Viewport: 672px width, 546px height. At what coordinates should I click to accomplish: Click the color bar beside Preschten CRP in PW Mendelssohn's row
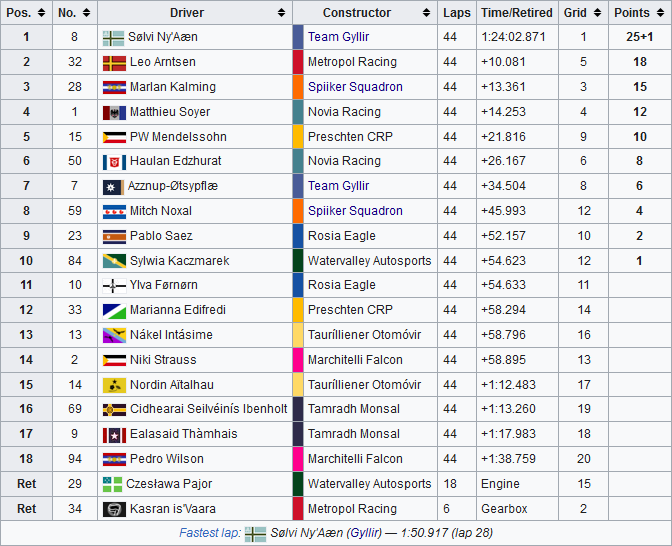[x=298, y=137]
